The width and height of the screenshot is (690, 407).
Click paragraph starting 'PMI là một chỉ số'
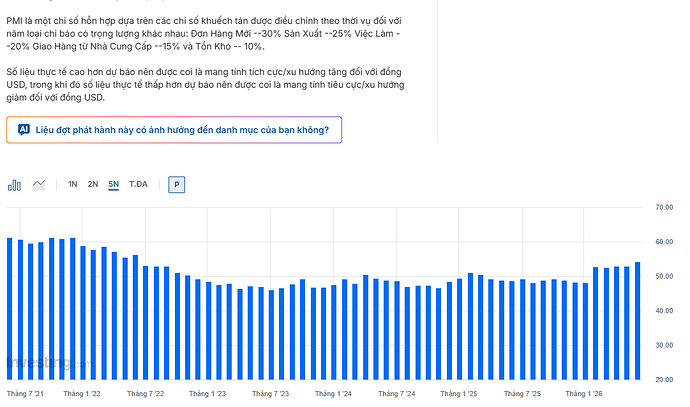(204, 33)
